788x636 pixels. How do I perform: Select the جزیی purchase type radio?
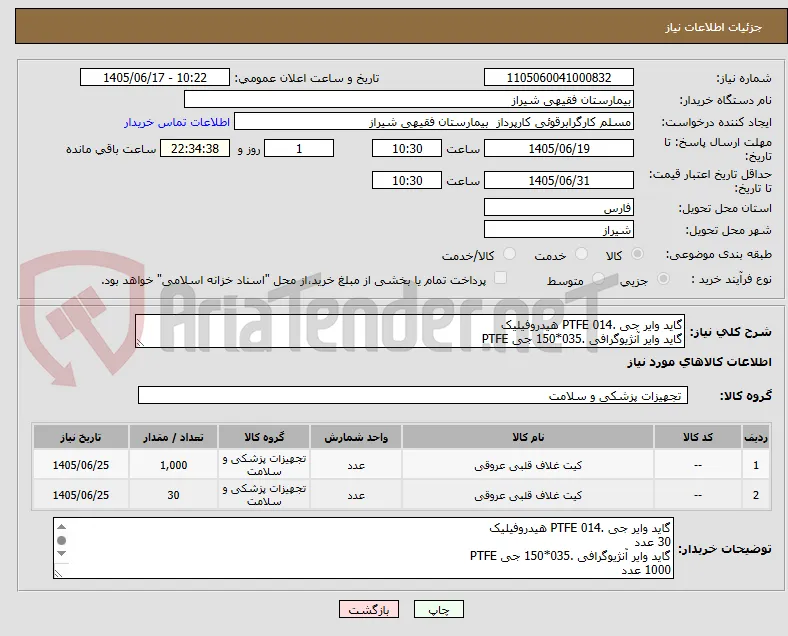pyautogui.click(x=663, y=278)
